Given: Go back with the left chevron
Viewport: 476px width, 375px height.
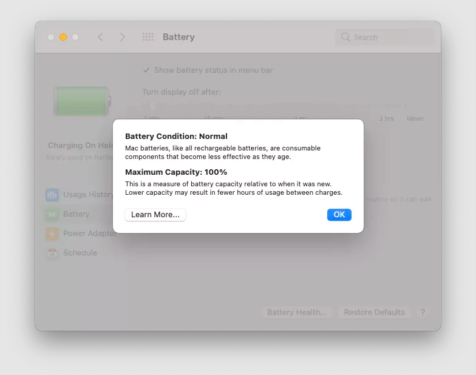Looking at the screenshot, I should click(100, 37).
